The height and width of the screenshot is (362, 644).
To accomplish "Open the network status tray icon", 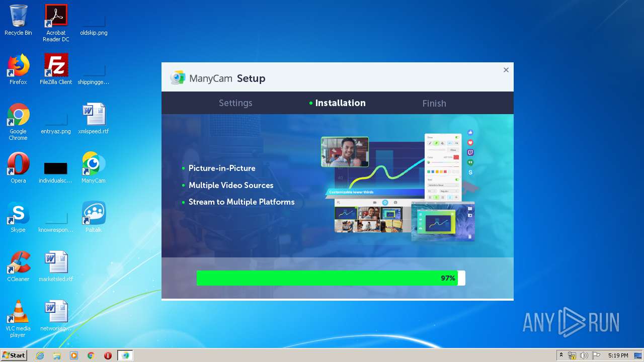I will pos(572,355).
